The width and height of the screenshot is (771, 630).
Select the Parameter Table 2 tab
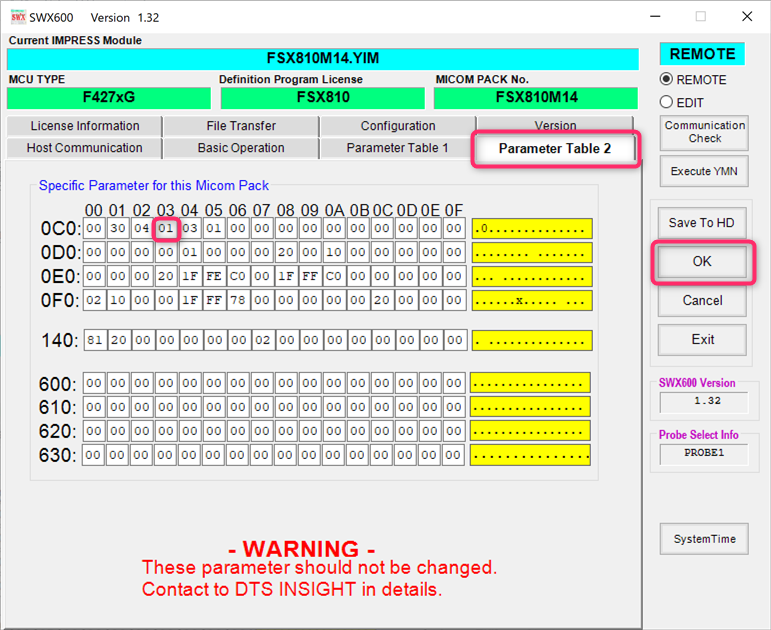pyautogui.click(x=555, y=149)
